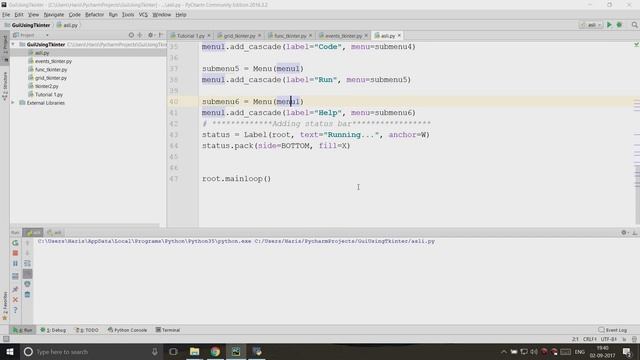Collapse the GuiUsingTkinter project folder

pyautogui.click(x=13, y=44)
